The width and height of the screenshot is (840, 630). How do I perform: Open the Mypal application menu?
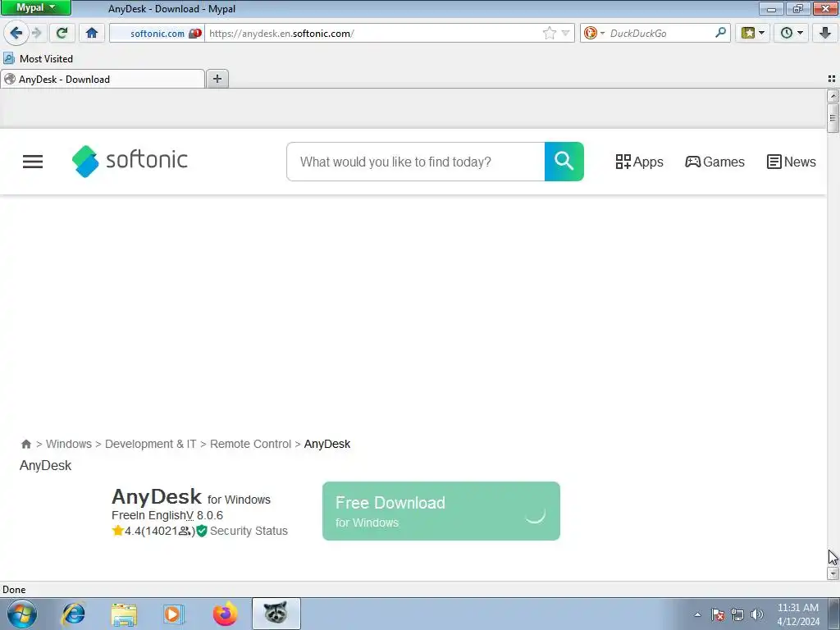[36, 7]
